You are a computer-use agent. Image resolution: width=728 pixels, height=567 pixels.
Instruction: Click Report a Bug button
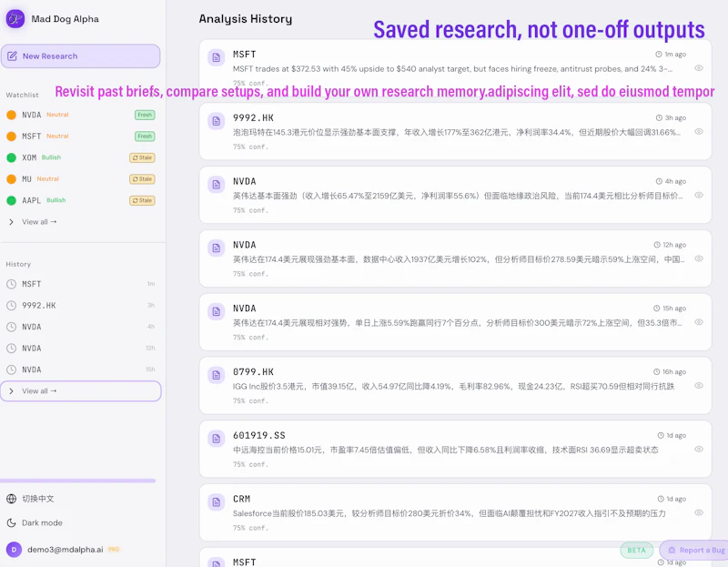695,551
